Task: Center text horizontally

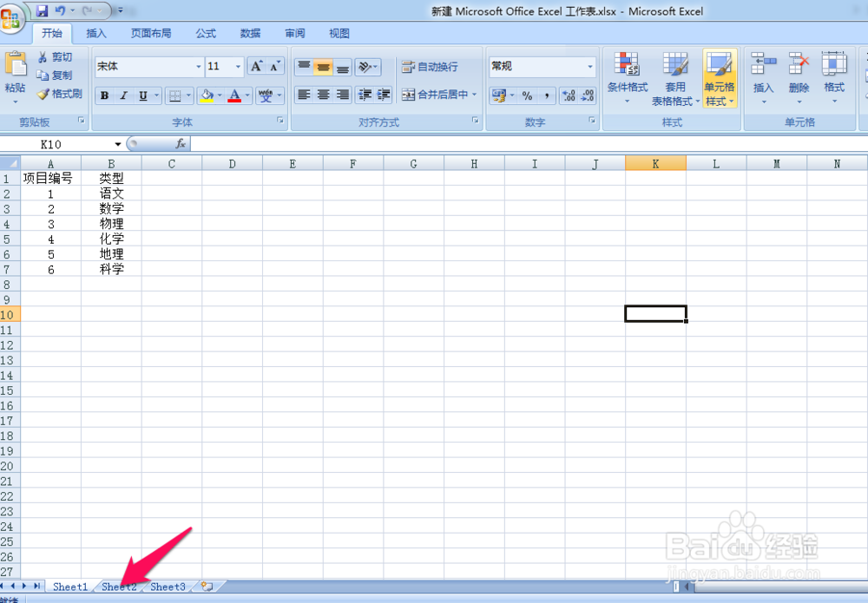Action: click(x=323, y=95)
